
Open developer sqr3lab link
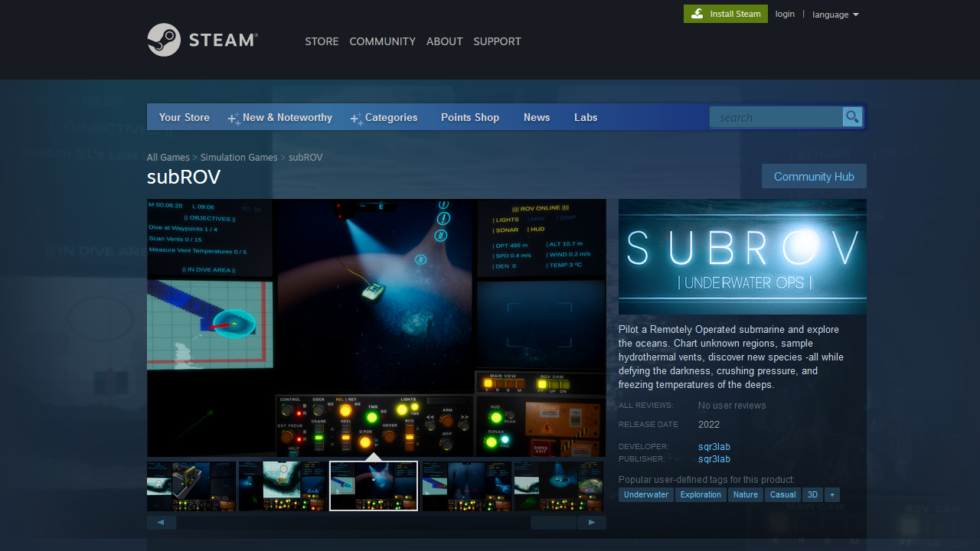point(714,447)
